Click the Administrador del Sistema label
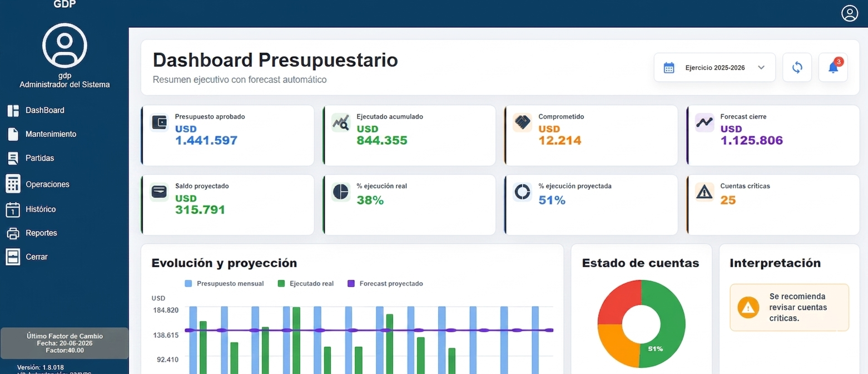 [x=65, y=85]
